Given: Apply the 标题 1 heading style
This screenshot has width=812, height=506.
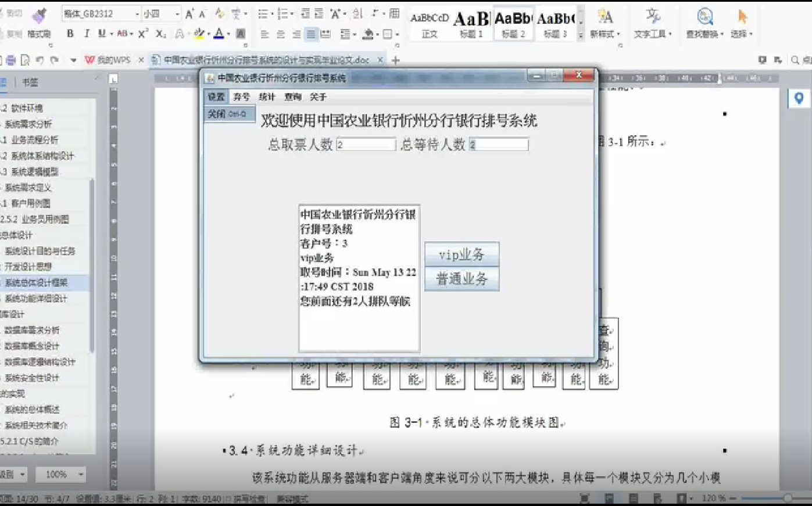Looking at the screenshot, I should (x=471, y=24).
